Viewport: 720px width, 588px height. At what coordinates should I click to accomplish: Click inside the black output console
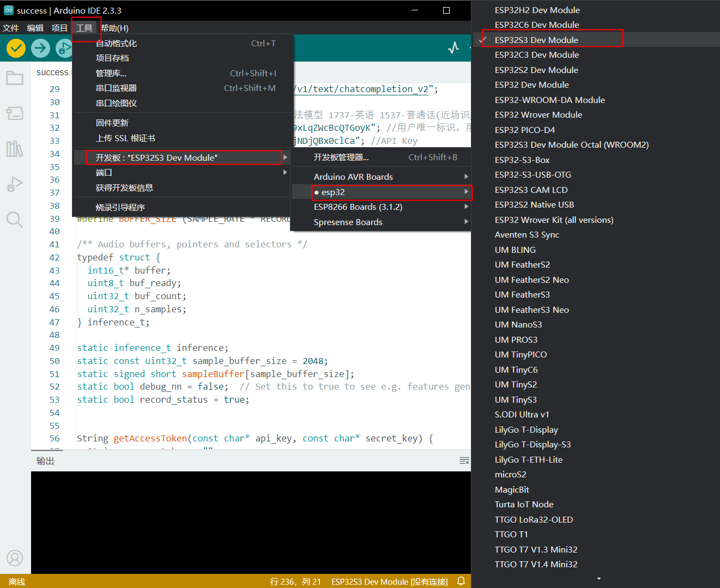[x=251, y=522]
